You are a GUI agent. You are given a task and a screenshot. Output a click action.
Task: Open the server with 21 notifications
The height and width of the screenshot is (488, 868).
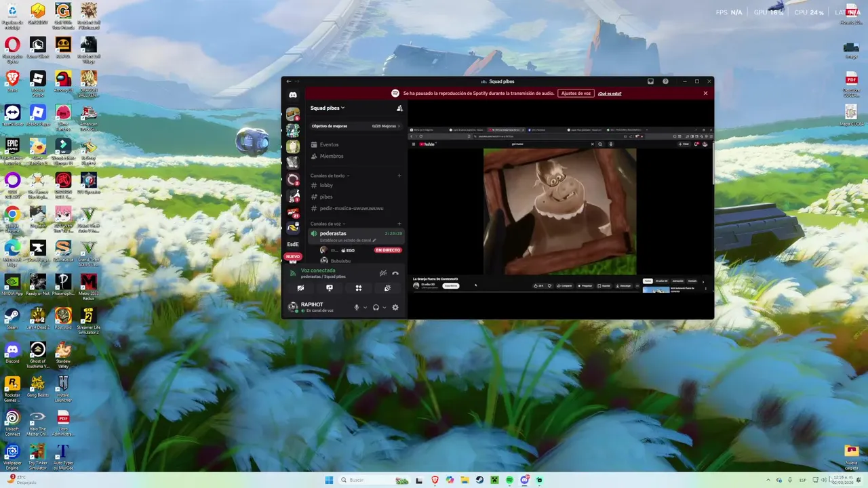[293, 213]
